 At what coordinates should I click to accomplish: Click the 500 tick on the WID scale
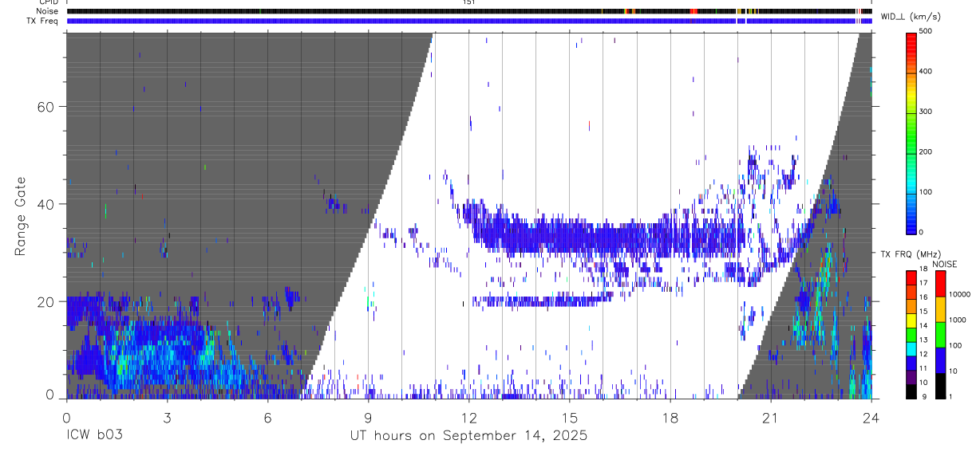(926, 31)
